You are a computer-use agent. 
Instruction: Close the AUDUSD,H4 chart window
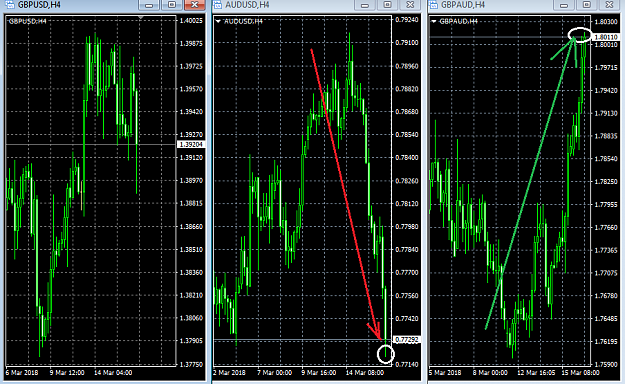pyautogui.click(x=410, y=5)
